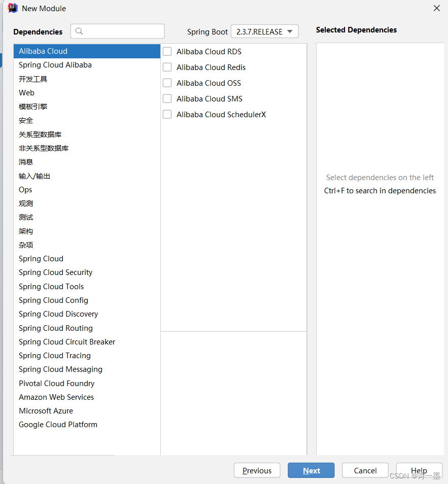Viewport: 448px width, 484px height.
Task: Choose the Web category
Action: click(x=87, y=93)
